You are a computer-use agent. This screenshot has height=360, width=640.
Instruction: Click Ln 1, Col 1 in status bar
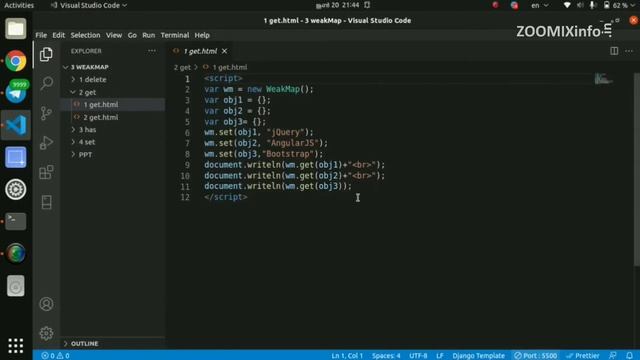pyautogui.click(x=347, y=356)
